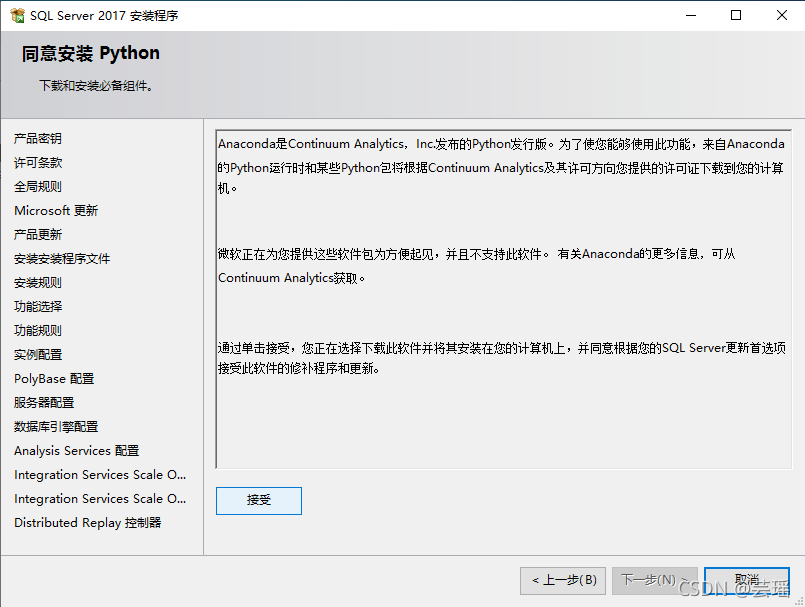Viewport: 805px width, 607px height.
Task: Close the SQL Server 2017 setup window
Action: tap(781, 15)
